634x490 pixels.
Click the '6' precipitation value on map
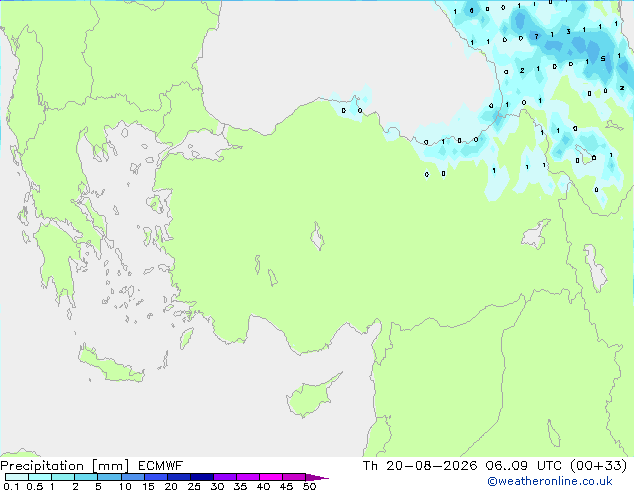[471, 11]
